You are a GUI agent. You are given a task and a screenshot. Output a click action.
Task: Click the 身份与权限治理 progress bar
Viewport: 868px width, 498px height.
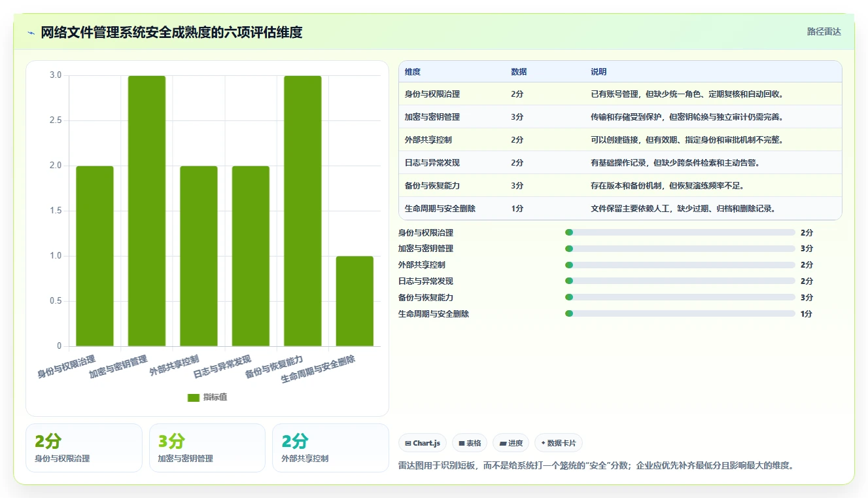tap(680, 232)
